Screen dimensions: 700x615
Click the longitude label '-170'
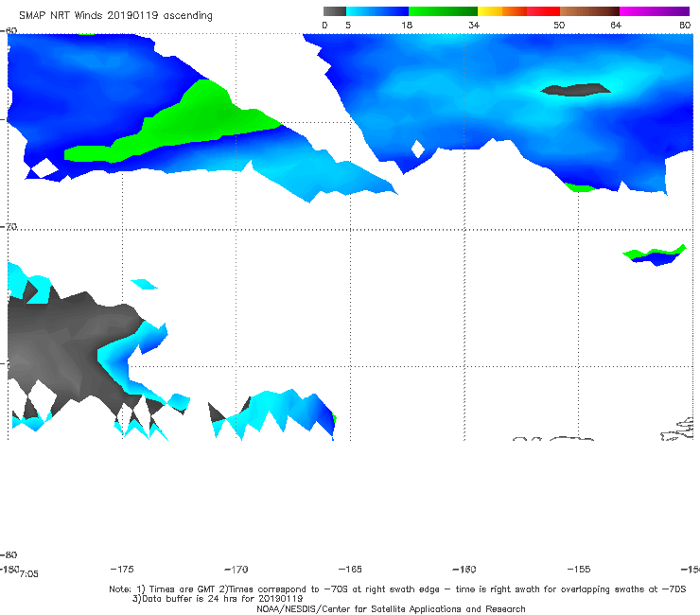pos(236,569)
